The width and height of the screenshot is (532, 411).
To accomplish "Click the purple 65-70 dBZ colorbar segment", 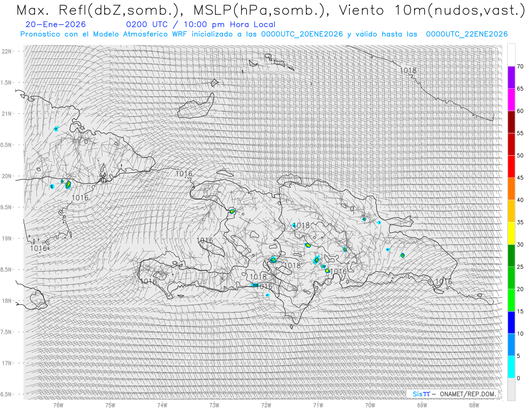I will tap(511, 78).
